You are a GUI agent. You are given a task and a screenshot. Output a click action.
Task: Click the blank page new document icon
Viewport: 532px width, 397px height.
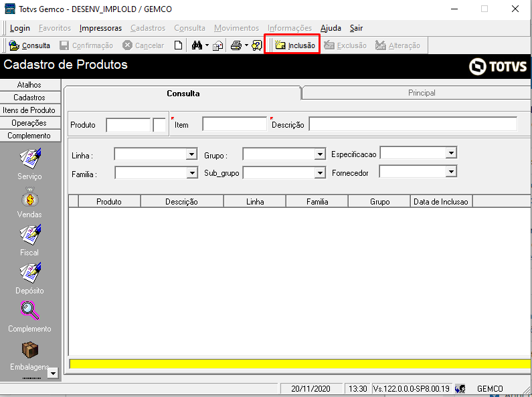click(178, 45)
